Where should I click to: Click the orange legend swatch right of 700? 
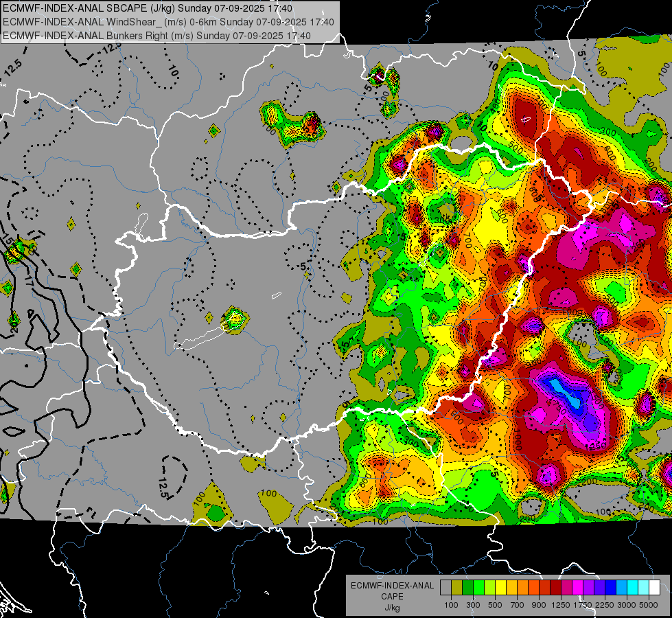point(522,587)
